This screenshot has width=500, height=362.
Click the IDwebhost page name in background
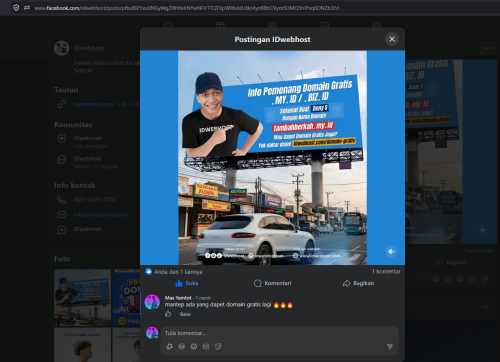pyautogui.click(x=89, y=48)
